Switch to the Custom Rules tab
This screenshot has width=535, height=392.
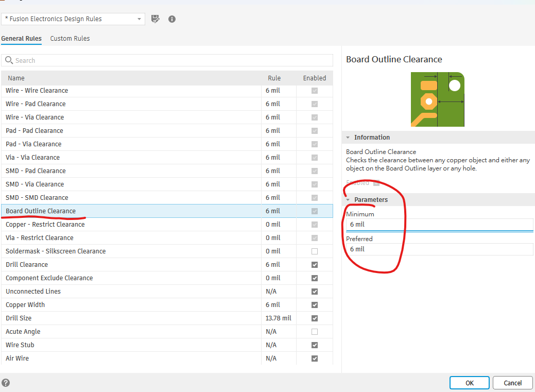click(x=70, y=39)
